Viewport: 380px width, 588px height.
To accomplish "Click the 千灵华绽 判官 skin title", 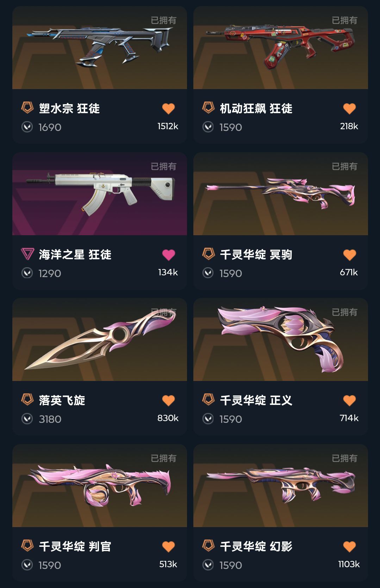I will pos(75,546).
